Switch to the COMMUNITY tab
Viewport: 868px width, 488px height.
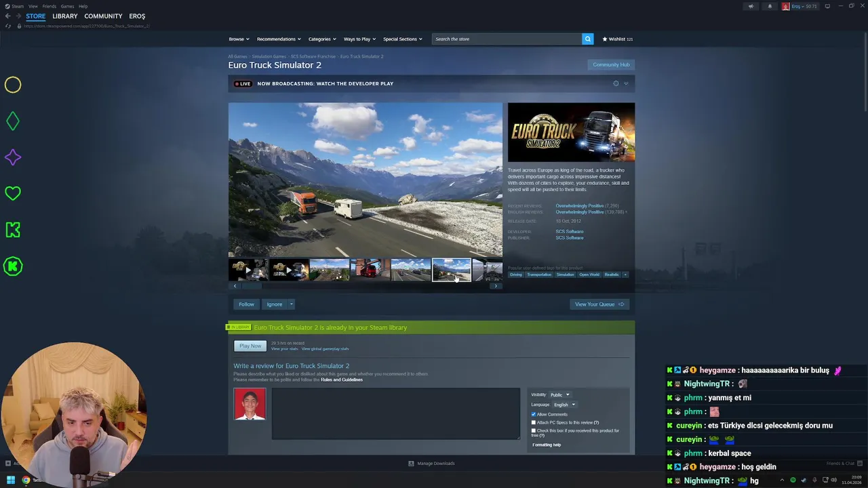(103, 16)
